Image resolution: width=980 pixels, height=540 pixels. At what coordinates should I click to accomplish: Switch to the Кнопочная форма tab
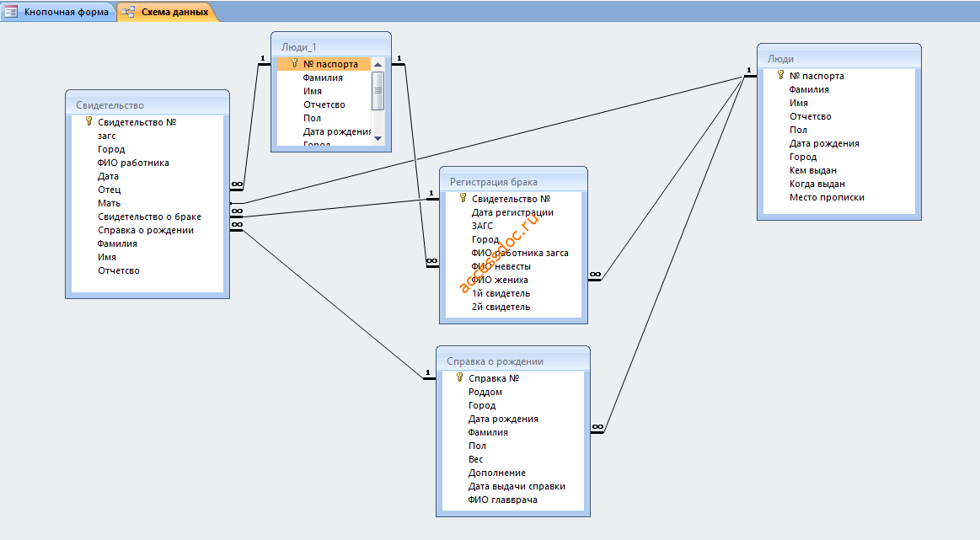point(58,11)
